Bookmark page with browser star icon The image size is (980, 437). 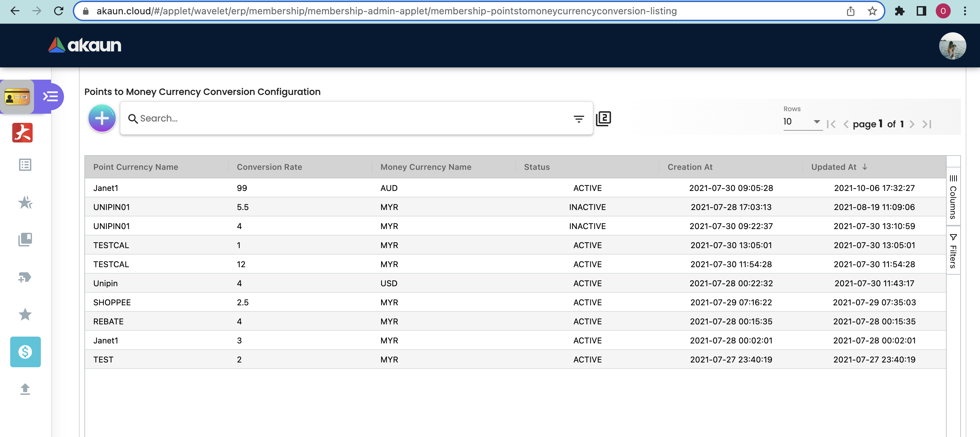(872, 11)
